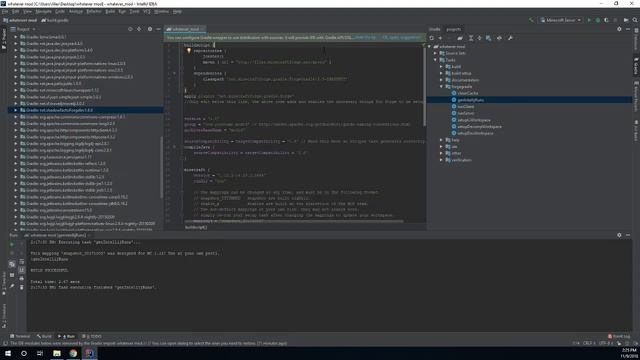Image resolution: width=640 pixels, height=360 pixels.
Task: Expand all nodes in the Gradle tree
Action: pos(471,38)
